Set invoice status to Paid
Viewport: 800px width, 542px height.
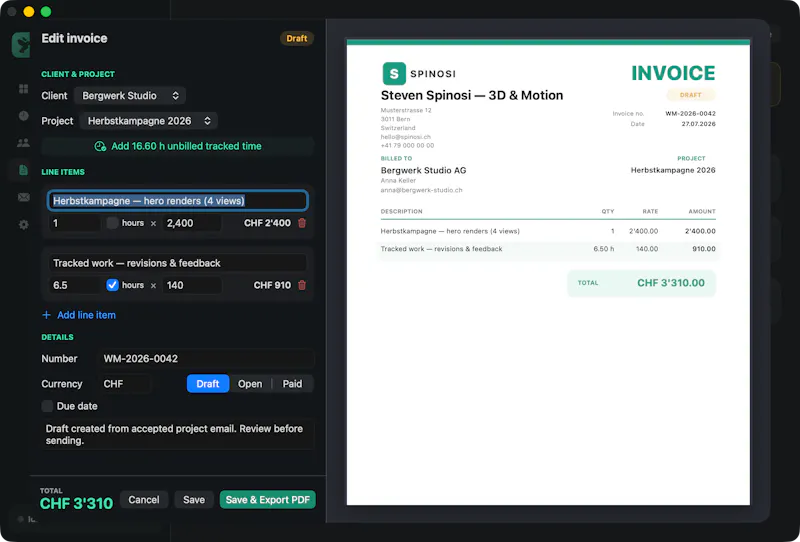pos(292,384)
